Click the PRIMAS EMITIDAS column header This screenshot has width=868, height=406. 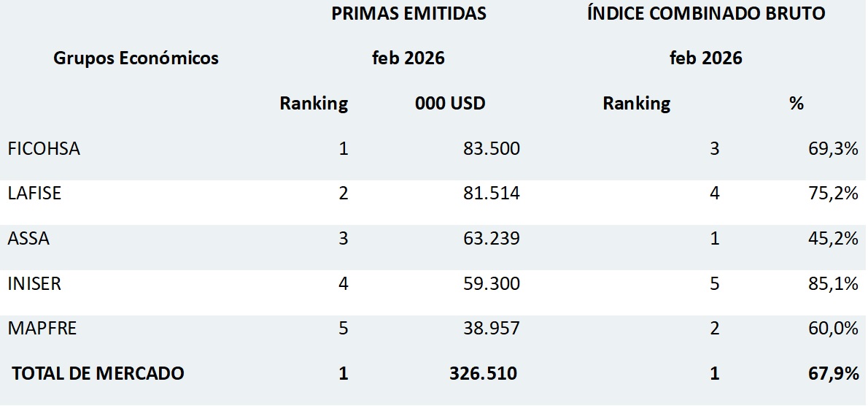point(408,14)
